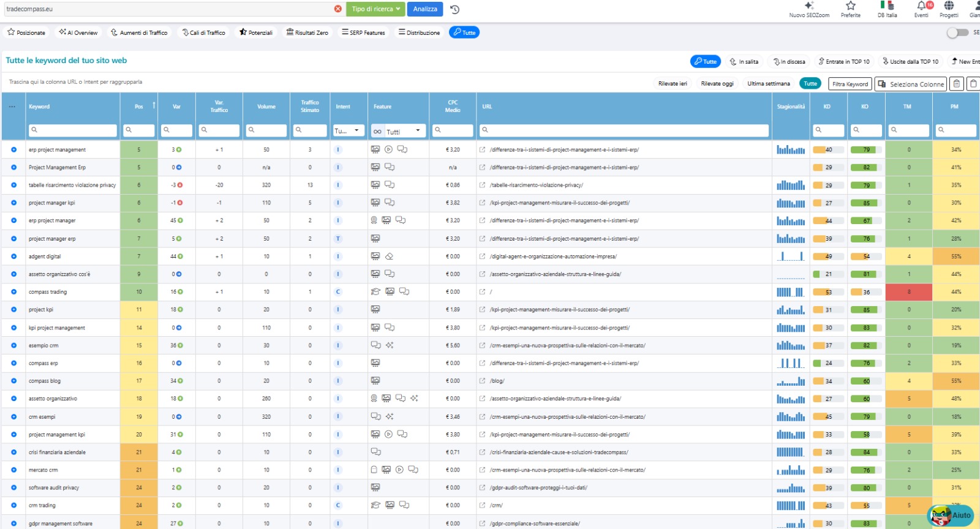The width and height of the screenshot is (980, 529).
Task: Toggle the switch next to SE at top right
Action: [x=957, y=32]
